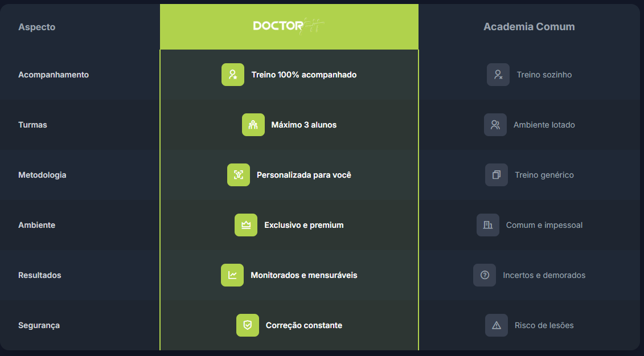Click the Doctor logo in green header
The height and width of the screenshot is (356, 644).
click(289, 26)
